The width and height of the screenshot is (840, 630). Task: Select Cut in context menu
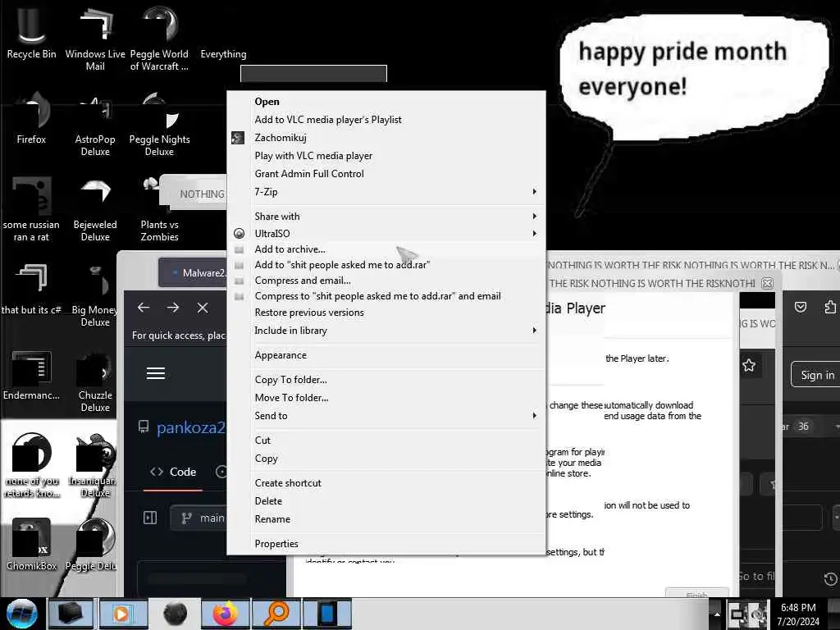(386, 441)
